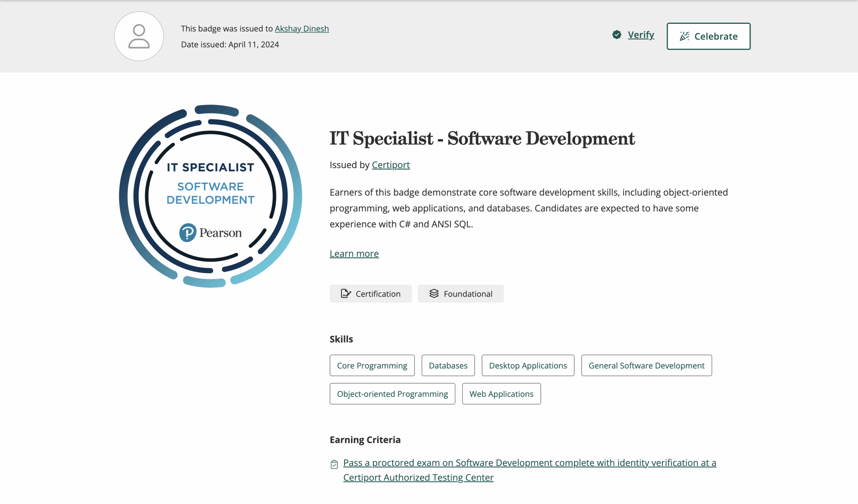Open the Certiport issuer link
Screen dimensions: 858x504
coord(390,165)
